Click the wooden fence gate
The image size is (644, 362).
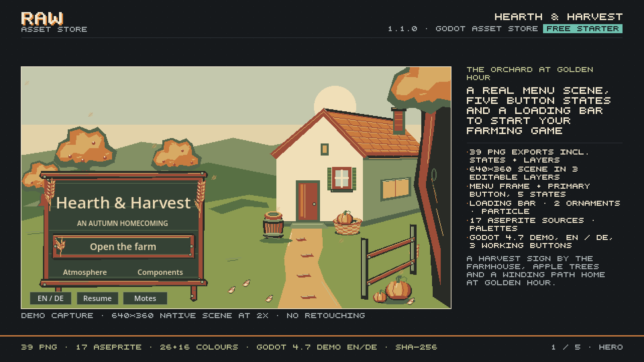pyautogui.click(x=389, y=261)
